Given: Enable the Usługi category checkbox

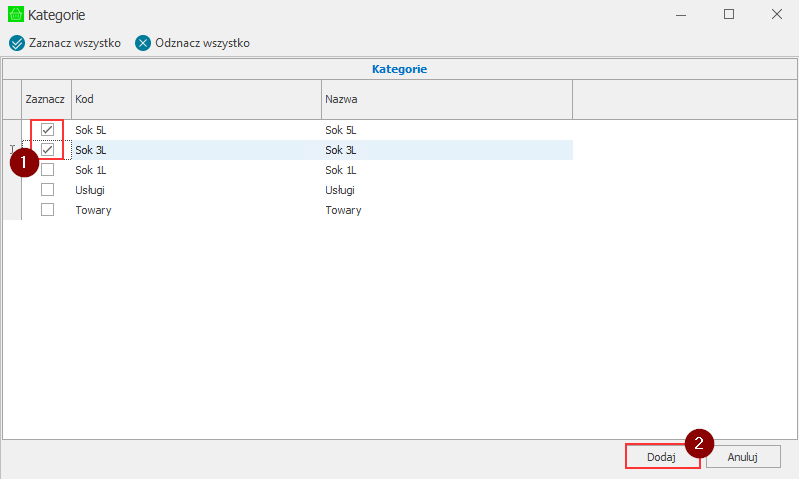Looking at the screenshot, I should (47, 190).
